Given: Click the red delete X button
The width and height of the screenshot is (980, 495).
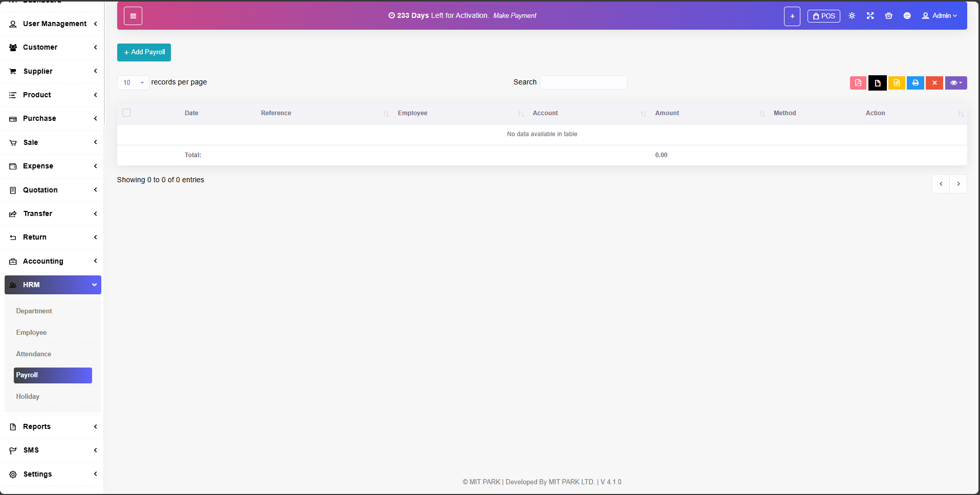Looking at the screenshot, I should 934,83.
